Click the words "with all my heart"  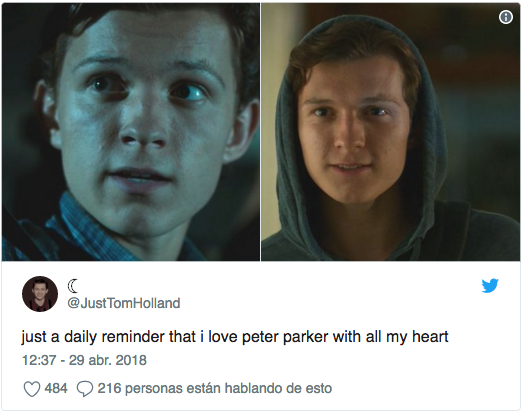point(390,337)
